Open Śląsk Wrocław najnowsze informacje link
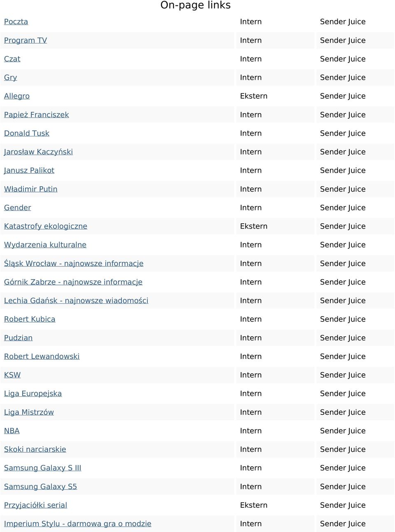Screen dimensions: 395x532 pyautogui.click(x=74, y=264)
